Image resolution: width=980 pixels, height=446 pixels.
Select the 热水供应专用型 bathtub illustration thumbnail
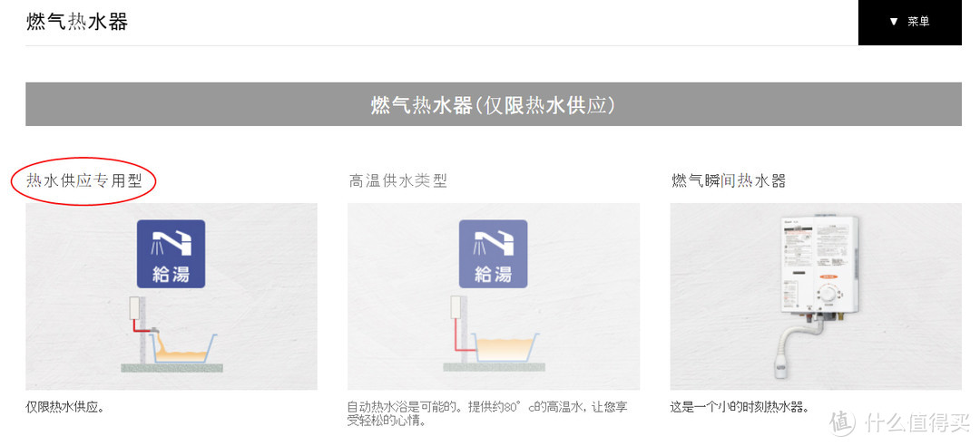tap(171, 296)
